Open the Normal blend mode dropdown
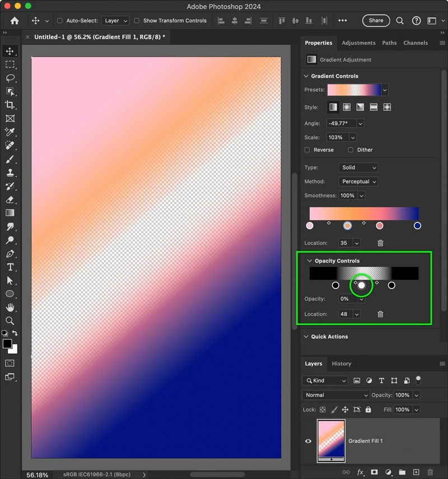This screenshot has width=448, height=479. pos(335,395)
